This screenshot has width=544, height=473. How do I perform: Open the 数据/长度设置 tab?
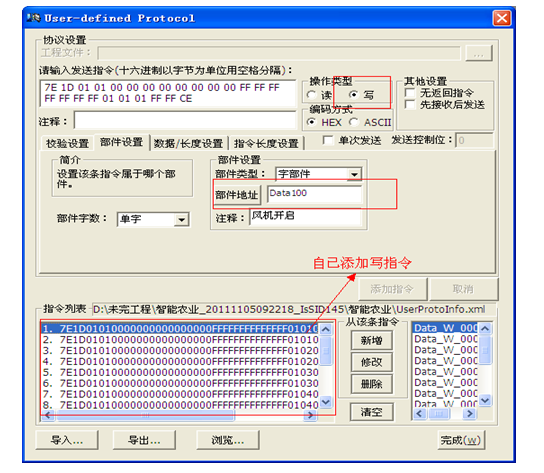click(188, 143)
